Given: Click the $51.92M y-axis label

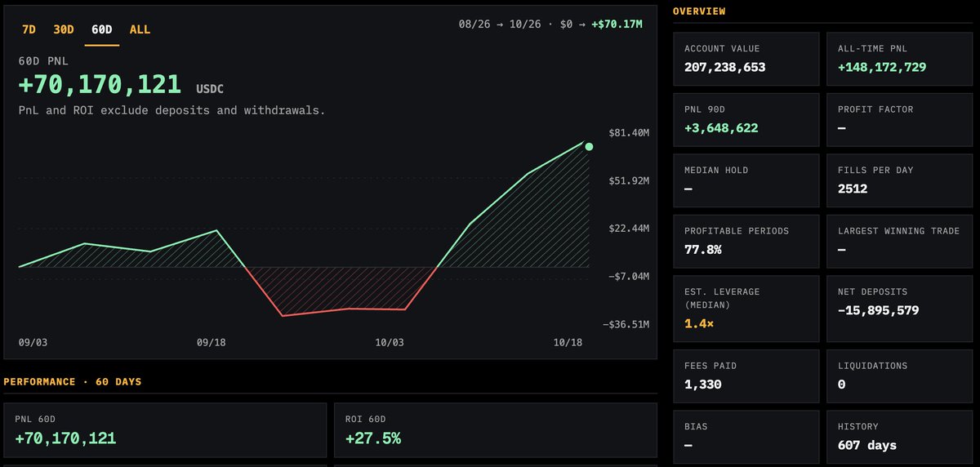Looking at the screenshot, I should (629, 180).
